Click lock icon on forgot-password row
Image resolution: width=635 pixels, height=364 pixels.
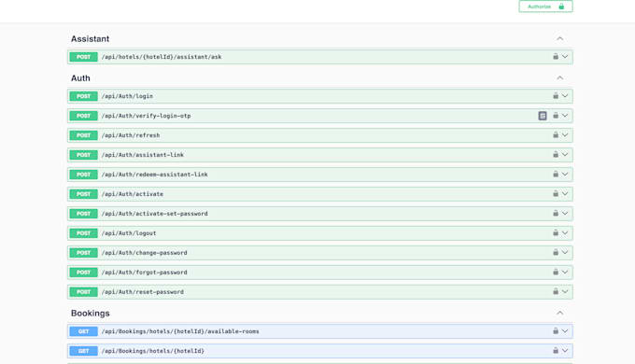coord(556,272)
